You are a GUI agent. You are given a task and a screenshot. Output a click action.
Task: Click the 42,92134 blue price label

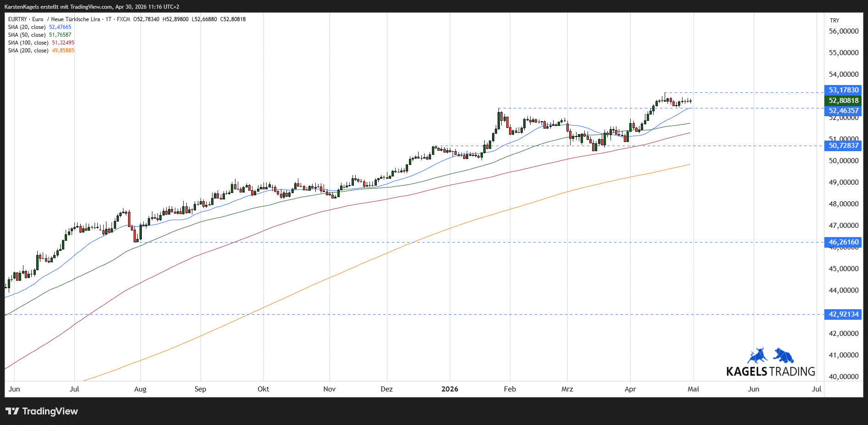pyautogui.click(x=843, y=314)
